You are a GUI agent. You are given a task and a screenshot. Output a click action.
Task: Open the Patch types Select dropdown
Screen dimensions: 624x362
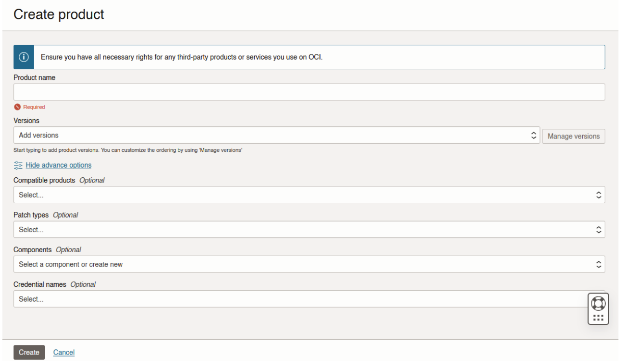pyautogui.click(x=309, y=230)
